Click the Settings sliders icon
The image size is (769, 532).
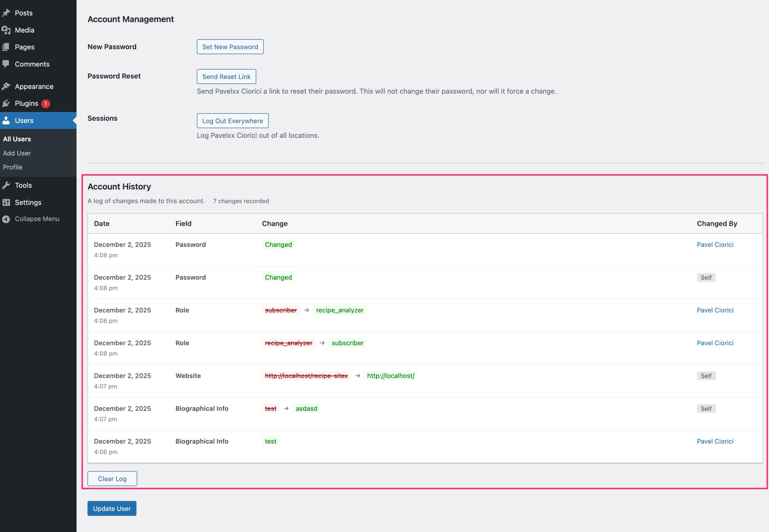point(6,202)
